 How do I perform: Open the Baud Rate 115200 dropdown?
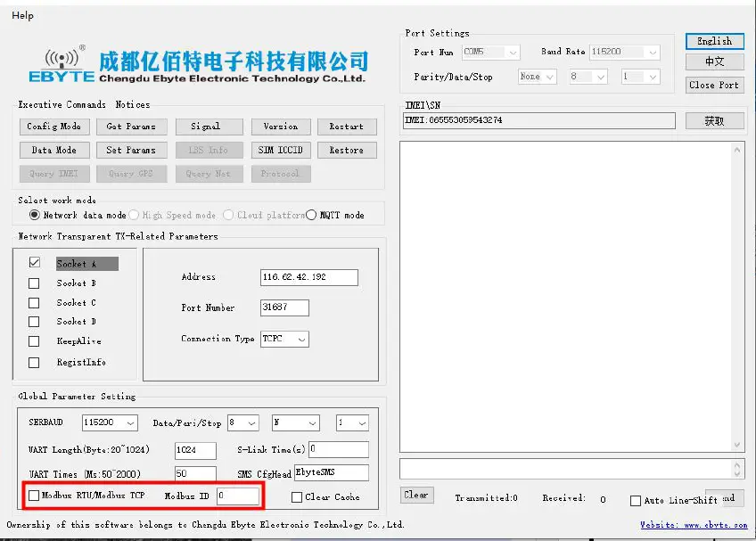pyautogui.click(x=624, y=52)
